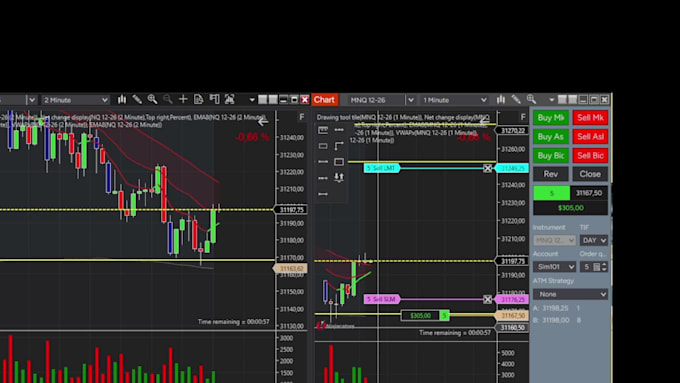
Task: Open the drawing tools pencil in the 1 Minute chart
Action: (516, 100)
